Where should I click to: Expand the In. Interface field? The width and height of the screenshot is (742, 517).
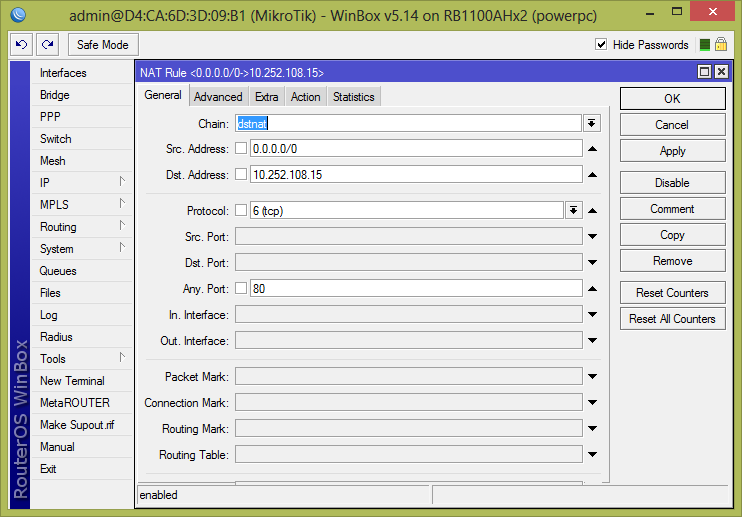tap(592, 315)
